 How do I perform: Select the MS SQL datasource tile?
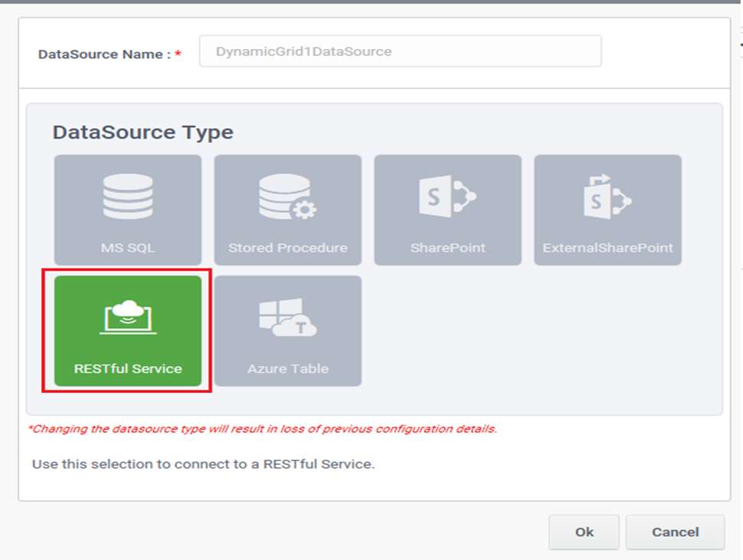(128, 210)
